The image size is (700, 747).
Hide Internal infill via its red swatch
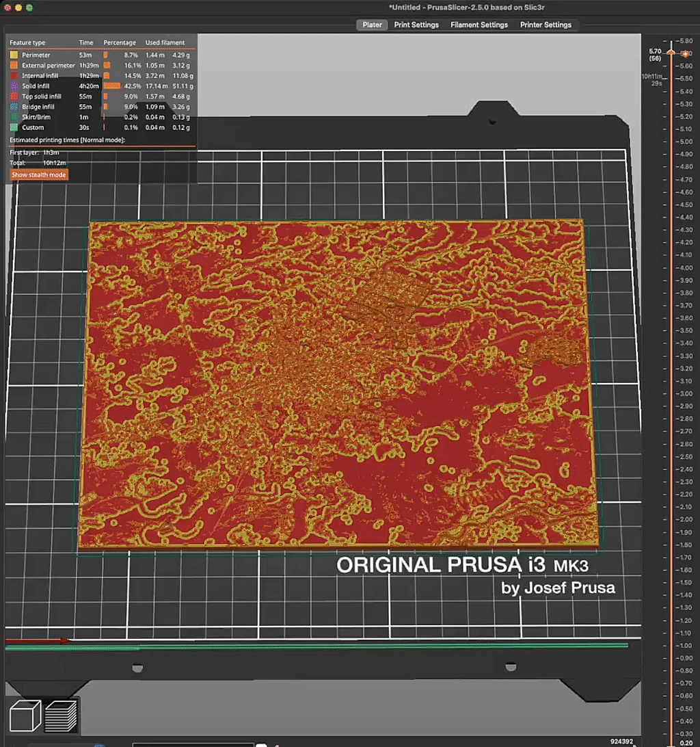14,75
